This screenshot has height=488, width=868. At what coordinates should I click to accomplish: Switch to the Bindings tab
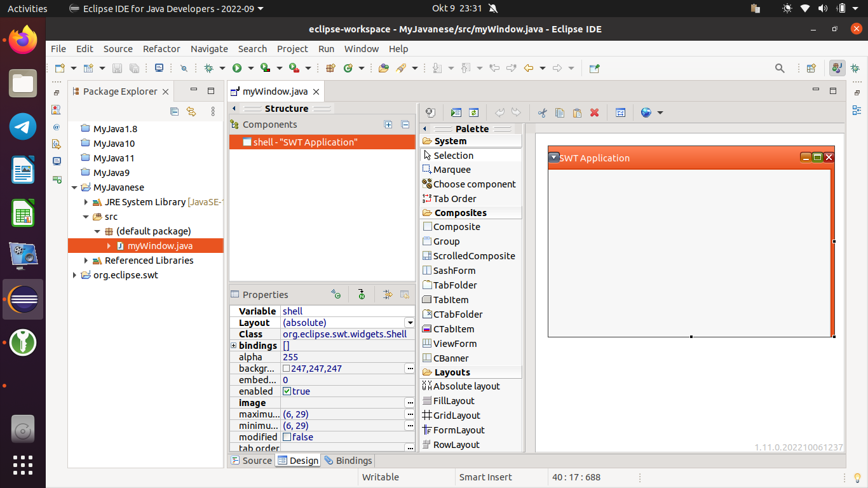(348, 461)
